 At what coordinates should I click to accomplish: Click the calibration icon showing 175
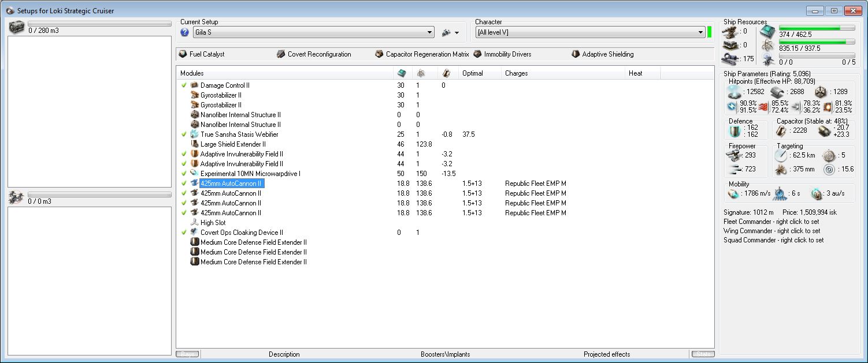[x=731, y=58]
